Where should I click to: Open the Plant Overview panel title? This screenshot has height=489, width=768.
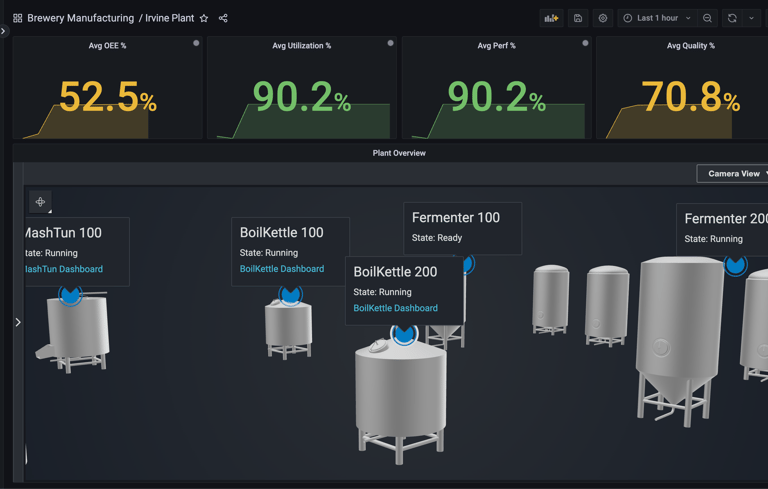pyautogui.click(x=399, y=153)
